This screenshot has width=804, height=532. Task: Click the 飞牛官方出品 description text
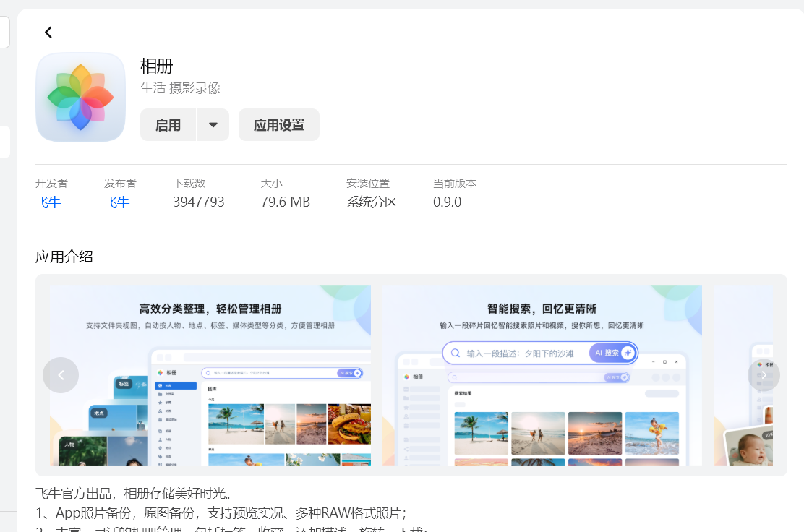[x=134, y=494]
